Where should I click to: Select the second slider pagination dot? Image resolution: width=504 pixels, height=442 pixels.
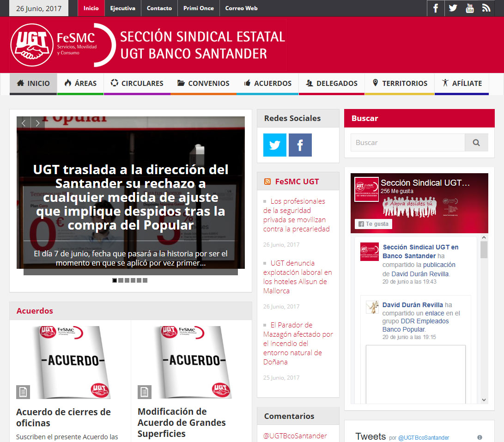coord(121,280)
